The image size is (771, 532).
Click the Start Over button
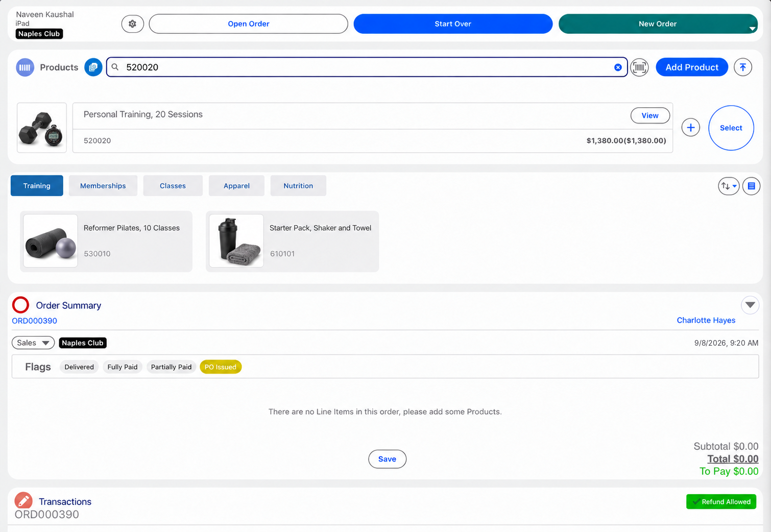453,24
